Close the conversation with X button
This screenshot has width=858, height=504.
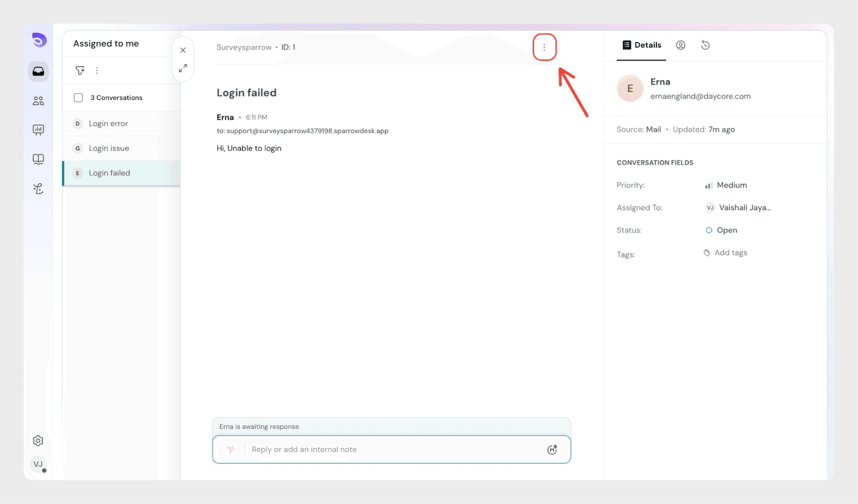(183, 50)
